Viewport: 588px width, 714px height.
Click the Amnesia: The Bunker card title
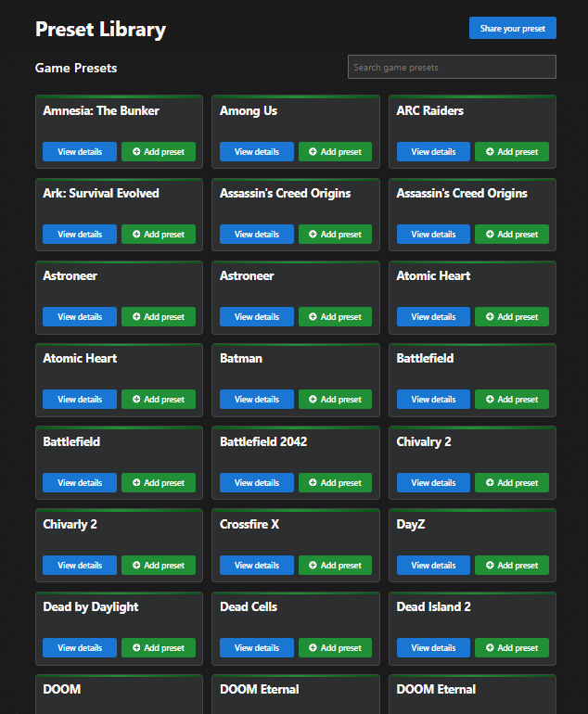[101, 110]
